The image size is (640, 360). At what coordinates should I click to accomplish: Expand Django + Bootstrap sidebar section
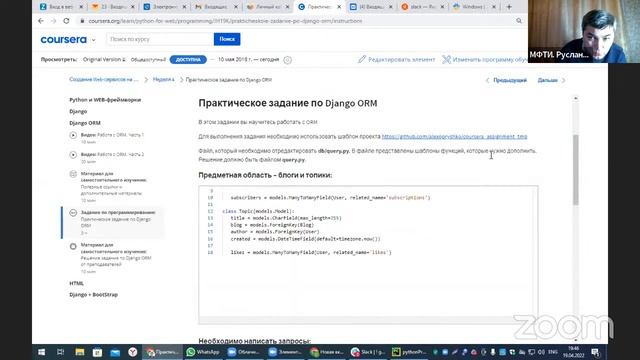(x=93, y=294)
